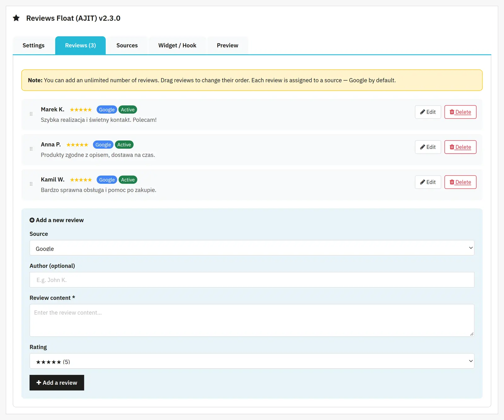Click the text "Bardzo sprawna obsługa i pomoc po zakupie."
Viewport: 504px width, 420px height.
coord(99,190)
